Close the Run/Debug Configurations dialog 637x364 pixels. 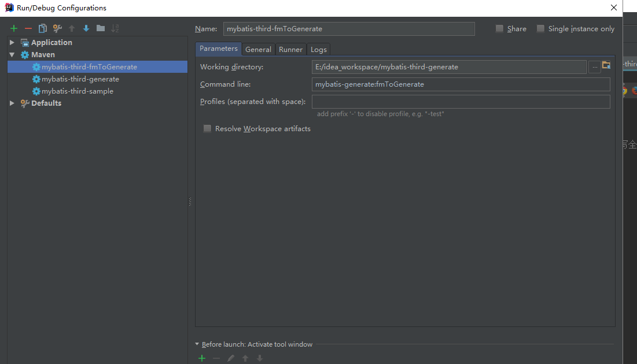[x=613, y=8]
